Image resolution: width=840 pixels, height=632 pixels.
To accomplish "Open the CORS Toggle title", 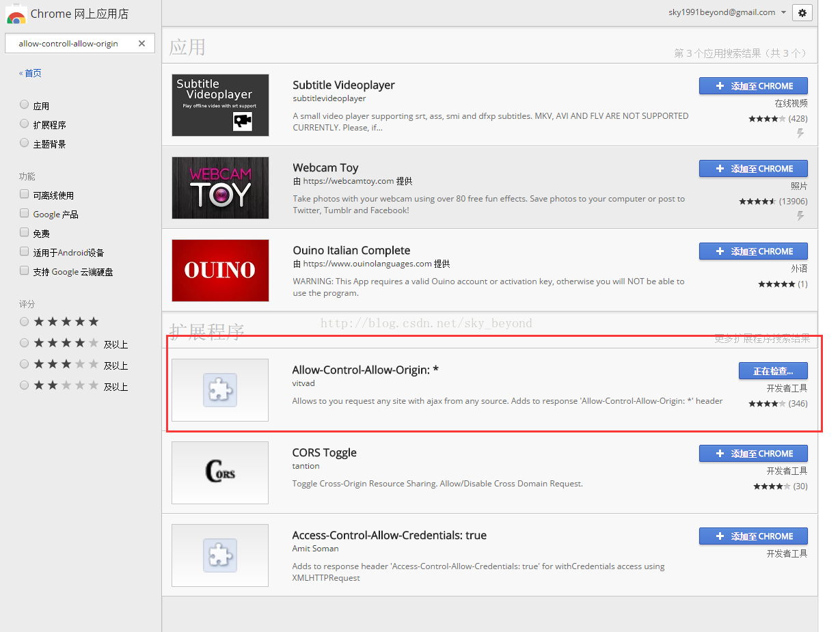I will click(x=325, y=453).
